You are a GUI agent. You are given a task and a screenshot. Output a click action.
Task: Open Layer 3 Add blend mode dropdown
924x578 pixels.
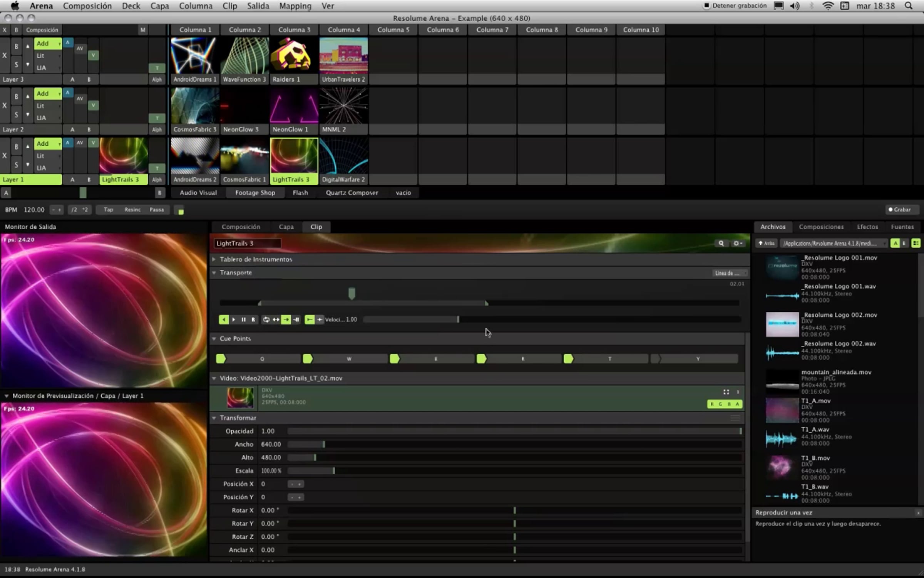tap(48, 44)
